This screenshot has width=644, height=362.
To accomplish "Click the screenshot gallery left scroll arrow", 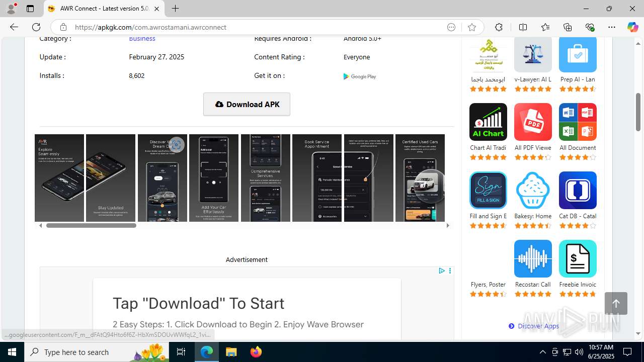I will click(x=41, y=225).
